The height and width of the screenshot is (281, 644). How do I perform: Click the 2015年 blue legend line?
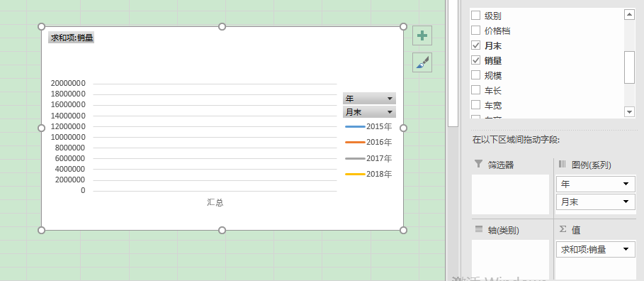tap(355, 126)
